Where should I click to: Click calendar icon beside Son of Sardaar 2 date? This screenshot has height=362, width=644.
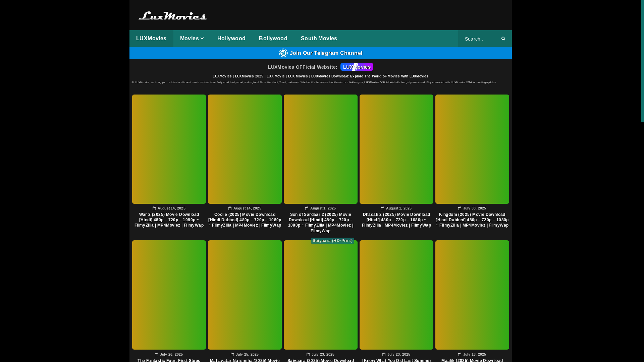coord(307,208)
